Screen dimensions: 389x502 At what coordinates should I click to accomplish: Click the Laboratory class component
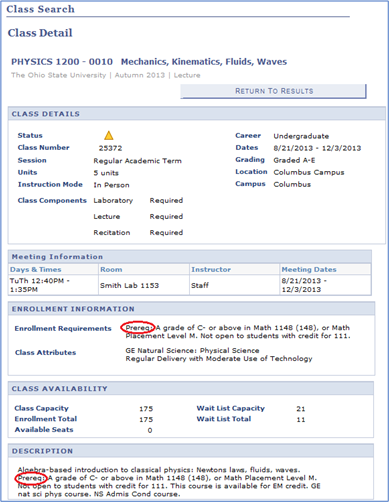point(113,201)
